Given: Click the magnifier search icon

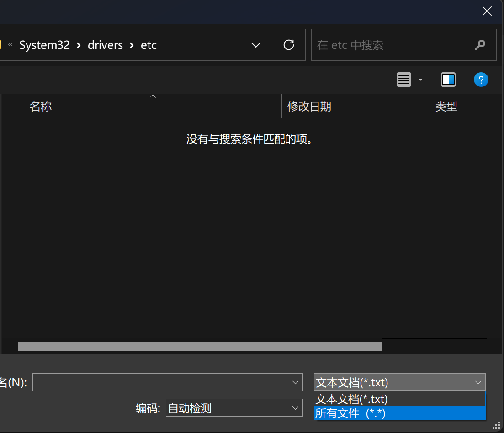Looking at the screenshot, I should coord(480,45).
